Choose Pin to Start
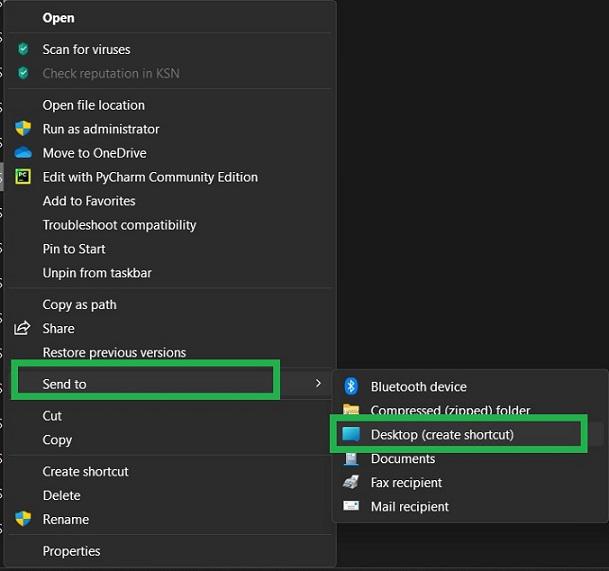The image size is (609, 571). click(x=73, y=249)
